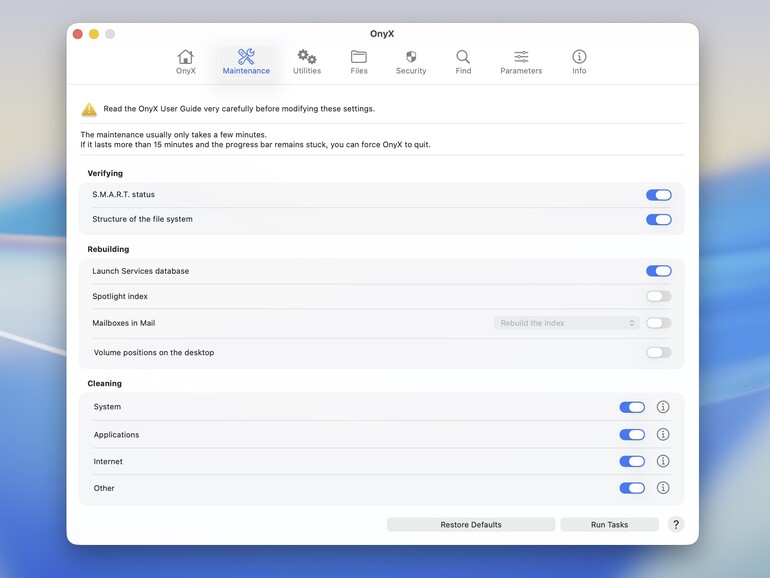
Task: Show info for Internet cleaning
Action: [663, 461]
